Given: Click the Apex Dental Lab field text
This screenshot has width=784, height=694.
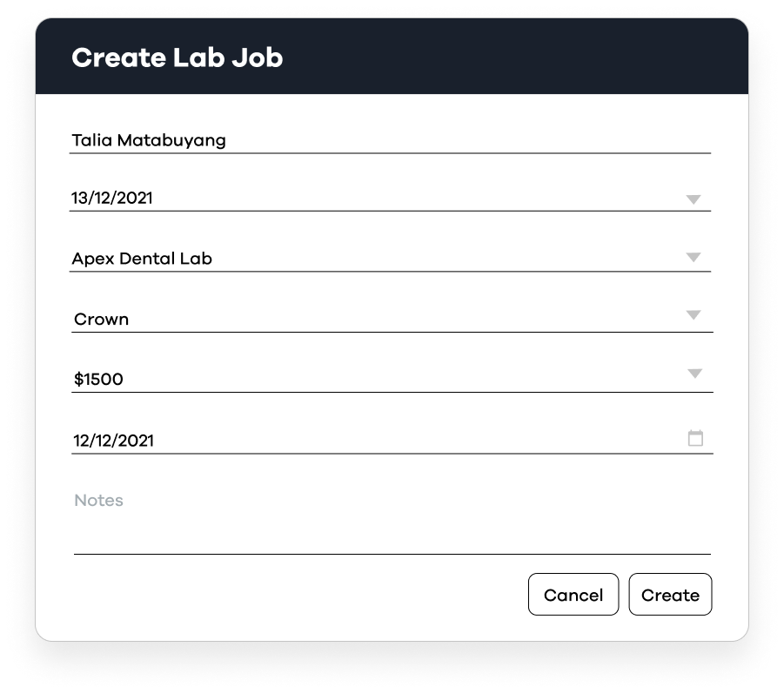Looking at the screenshot, I should pos(142,259).
